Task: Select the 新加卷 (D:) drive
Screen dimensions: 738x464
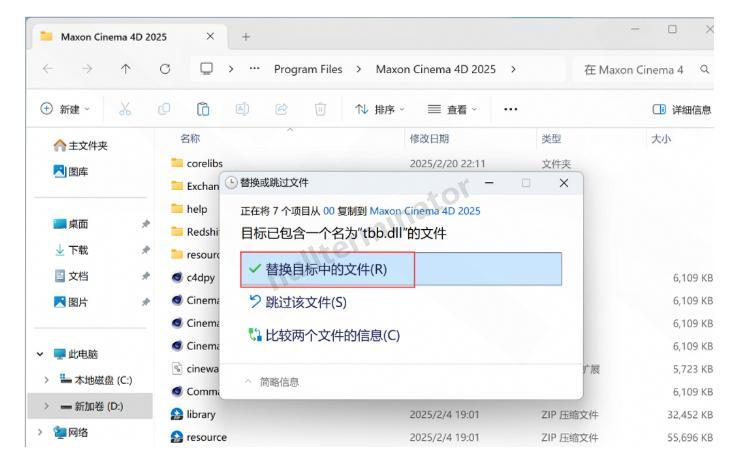Action: pos(90,406)
